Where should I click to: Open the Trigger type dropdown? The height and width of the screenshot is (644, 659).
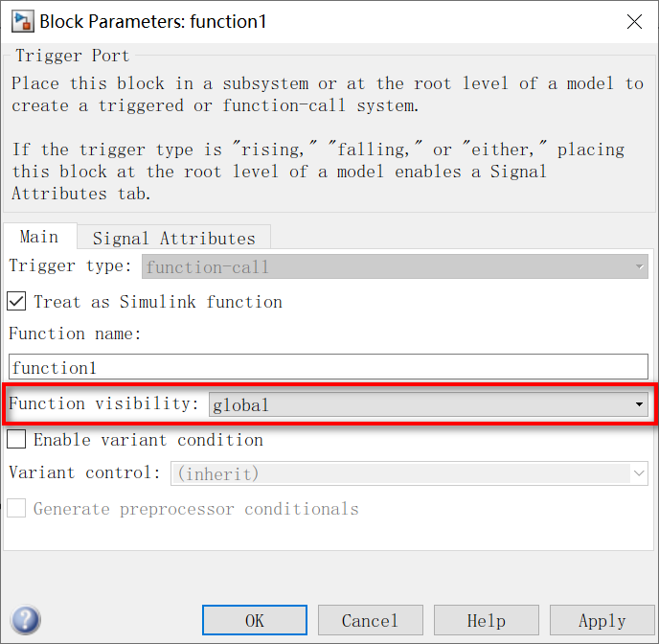[x=395, y=267]
